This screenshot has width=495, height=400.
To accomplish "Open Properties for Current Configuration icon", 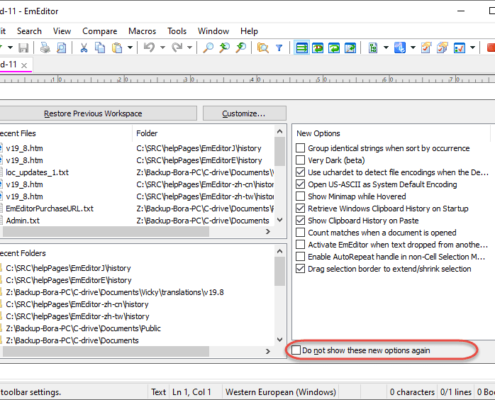I will pos(426,48).
